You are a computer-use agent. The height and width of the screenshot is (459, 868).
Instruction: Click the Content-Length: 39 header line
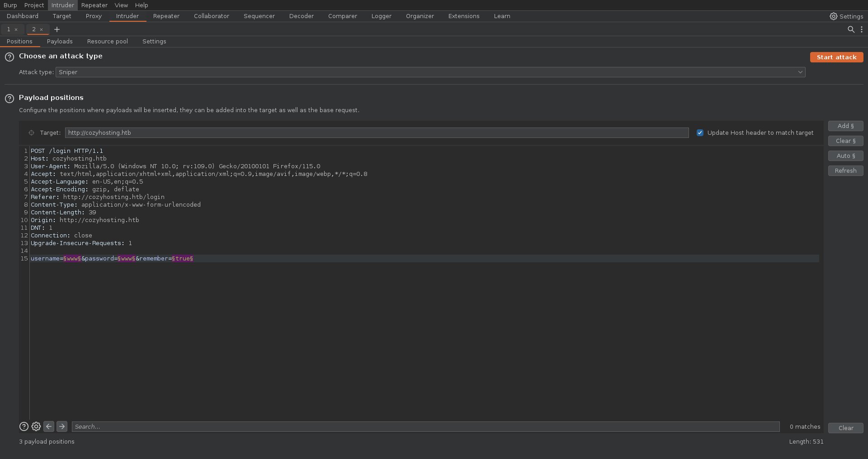pyautogui.click(x=63, y=213)
